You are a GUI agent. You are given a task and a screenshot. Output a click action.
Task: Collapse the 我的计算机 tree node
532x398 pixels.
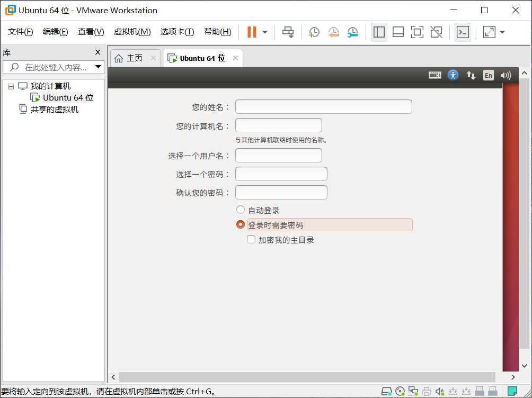11,86
